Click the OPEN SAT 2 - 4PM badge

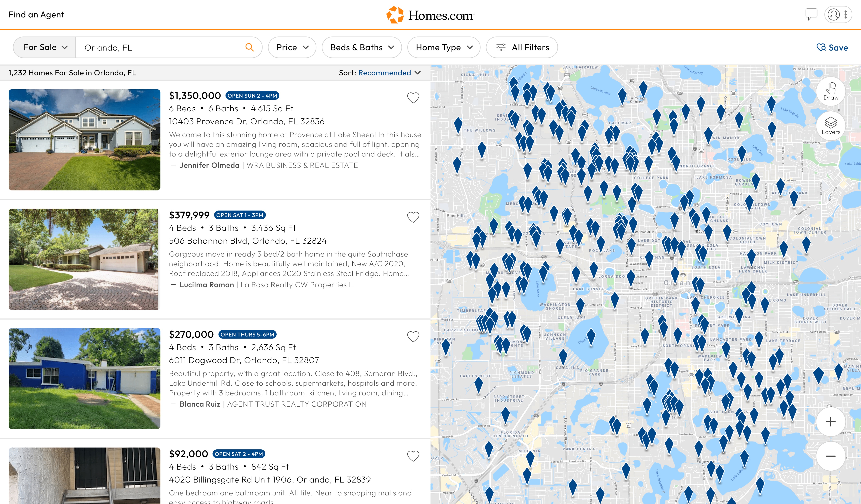pyautogui.click(x=239, y=454)
